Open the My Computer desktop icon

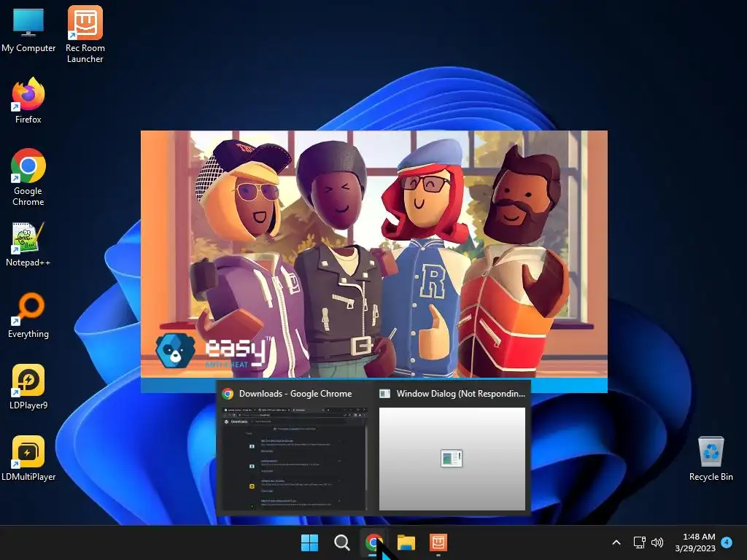[x=28, y=29]
